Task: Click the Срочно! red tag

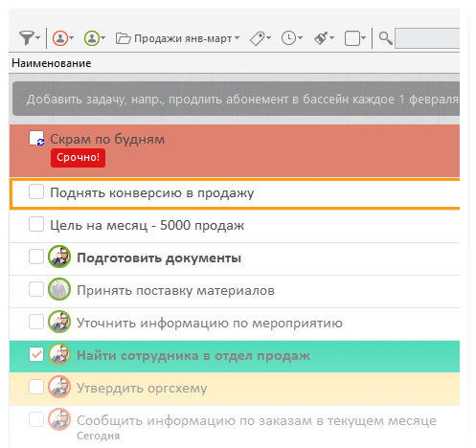Action: (78, 157)
